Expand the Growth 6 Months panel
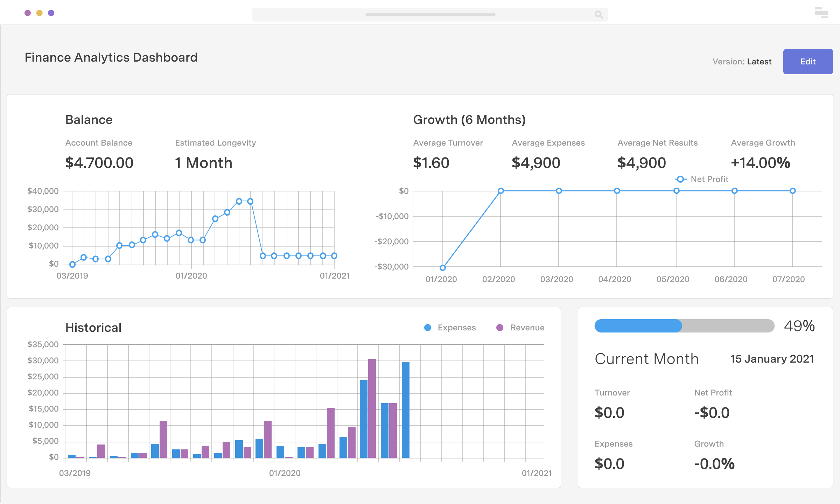 click(x=469, y=119)
